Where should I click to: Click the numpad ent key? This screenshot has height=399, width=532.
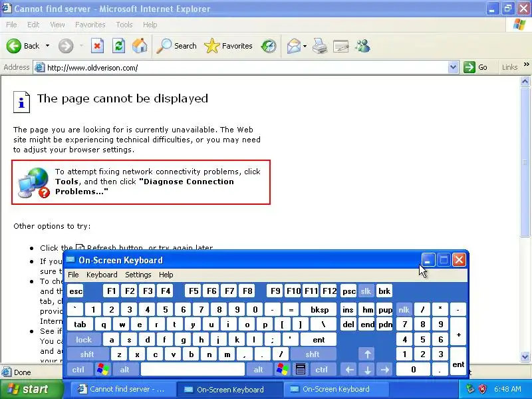[x=458, y=362]
